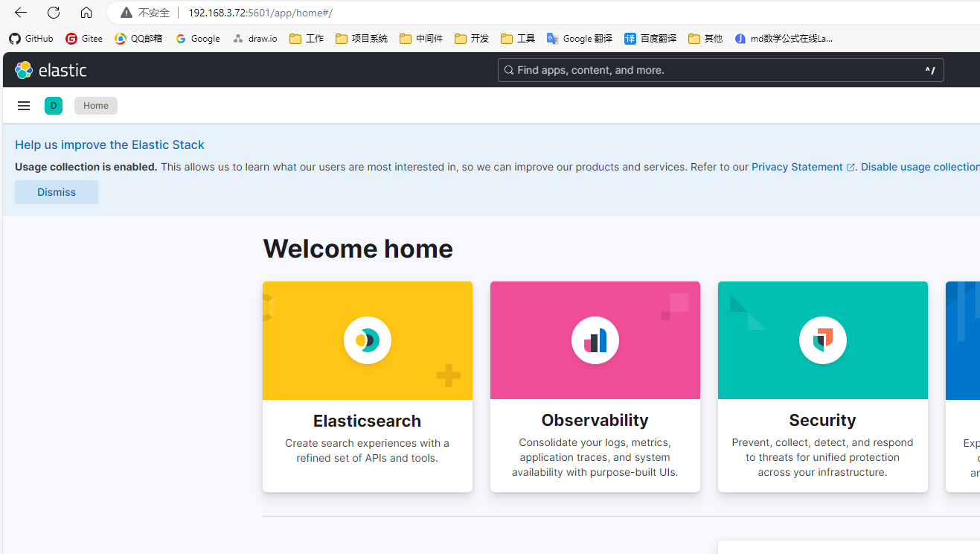
Task: Focus the Find apps search field
Action: click(x=720, y=70)
